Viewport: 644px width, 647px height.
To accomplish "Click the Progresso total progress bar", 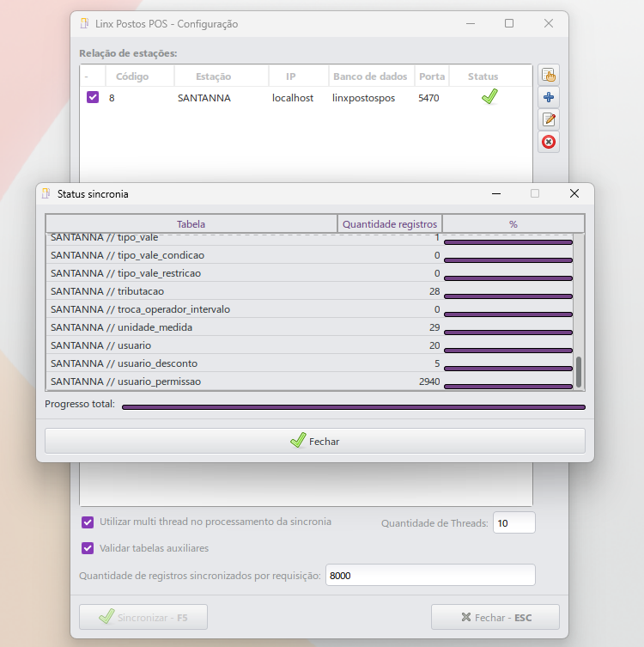I will [x=354, y=407].
